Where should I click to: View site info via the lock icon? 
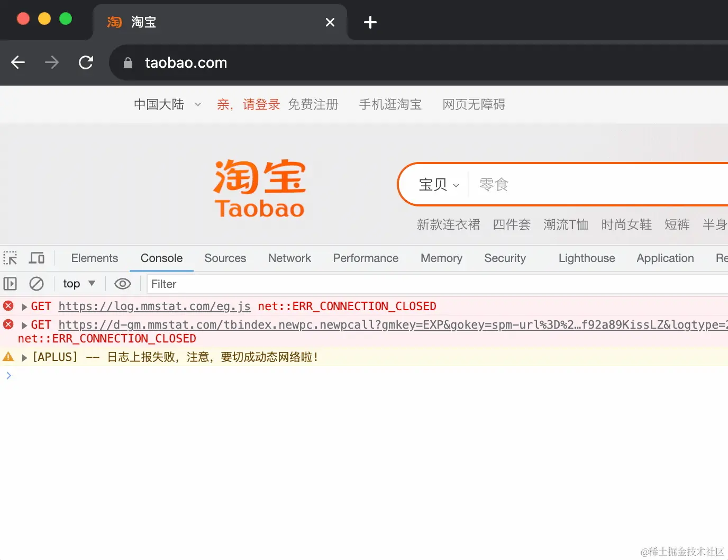tap(128, 63)
